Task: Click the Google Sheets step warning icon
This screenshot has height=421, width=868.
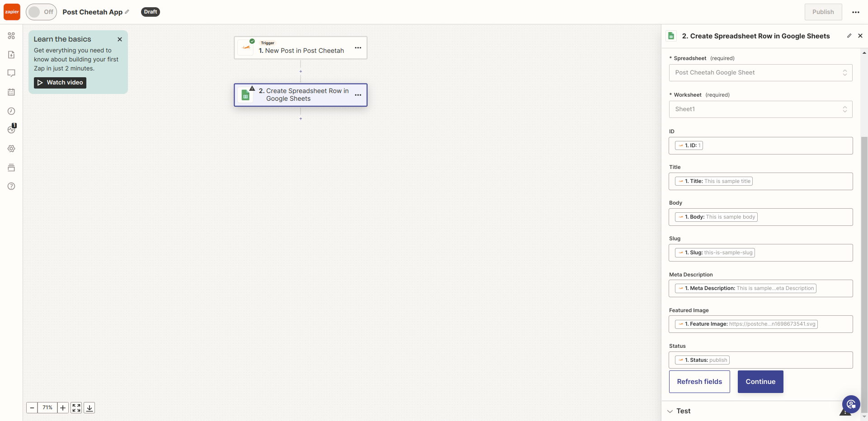Action: 252,89
